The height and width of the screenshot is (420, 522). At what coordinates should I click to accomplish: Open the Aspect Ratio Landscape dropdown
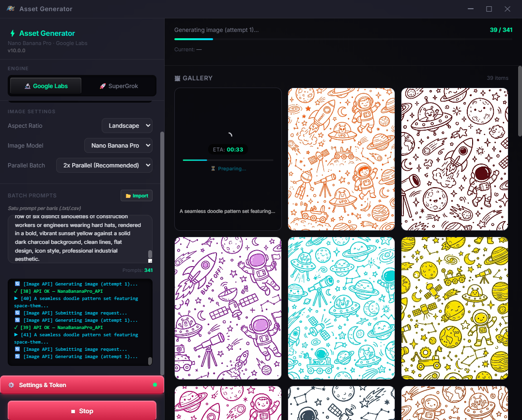[127, 126]
